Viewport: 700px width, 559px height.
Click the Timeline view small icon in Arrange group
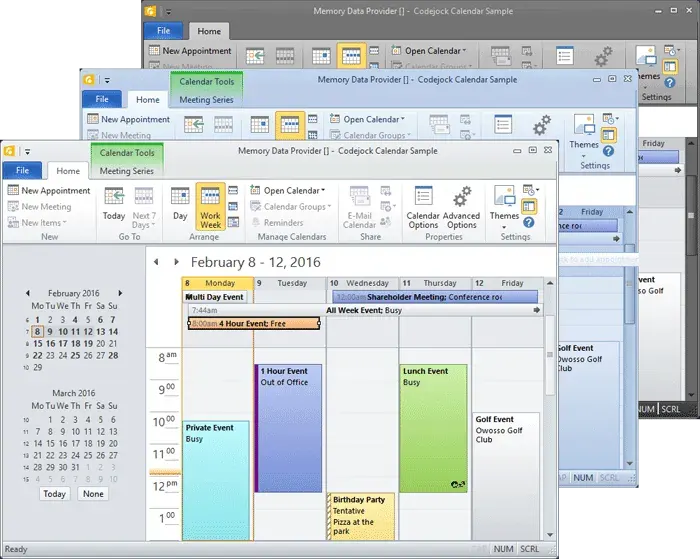(233, 222)
